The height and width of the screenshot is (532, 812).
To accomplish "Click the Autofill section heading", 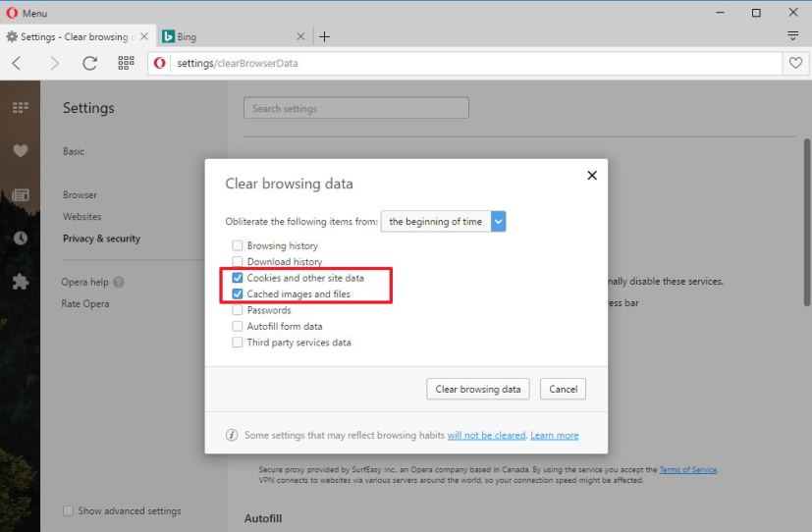I will click(x=263, y=518).
